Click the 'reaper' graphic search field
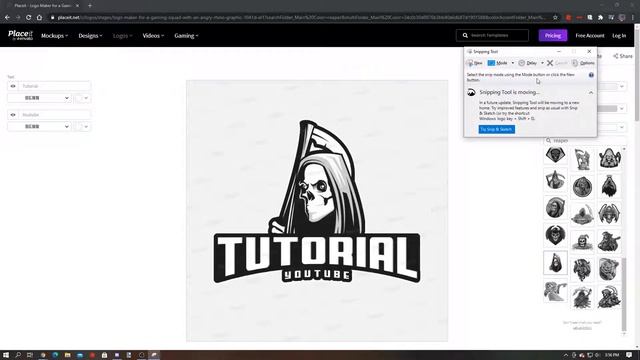The image size is (640, 360). click(584, 140)
